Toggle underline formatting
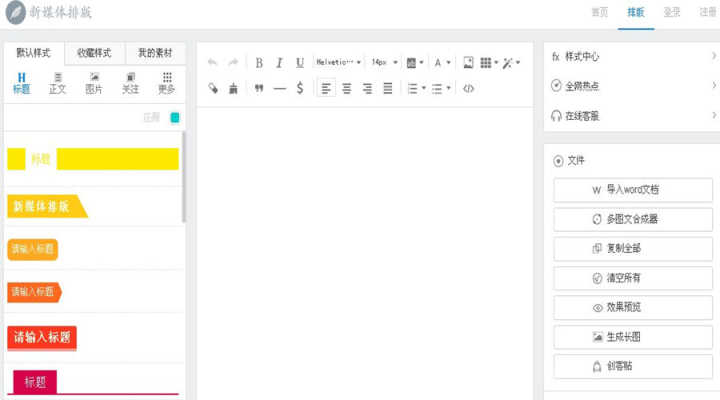Screen dimensions: 720x400 click(300, 62)
